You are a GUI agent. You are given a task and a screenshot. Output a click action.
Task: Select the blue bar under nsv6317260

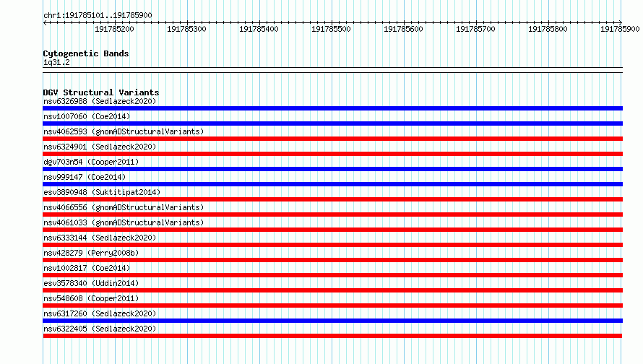pyautogui.click(x=332, y=321)
